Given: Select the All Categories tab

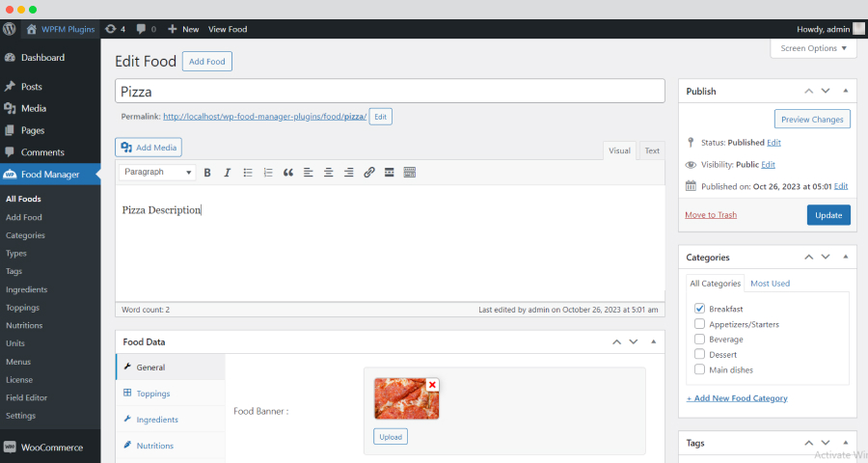Looking at the screenshot, I should 716,283.
